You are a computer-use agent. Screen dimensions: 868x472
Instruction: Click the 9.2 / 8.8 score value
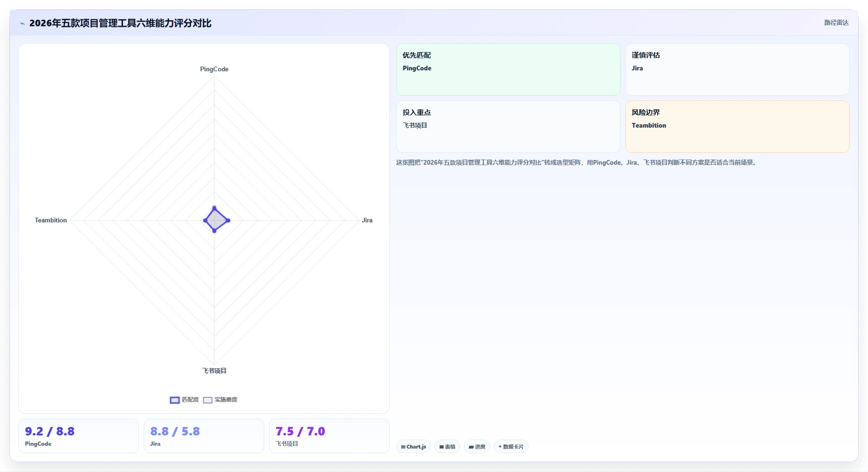50,431
